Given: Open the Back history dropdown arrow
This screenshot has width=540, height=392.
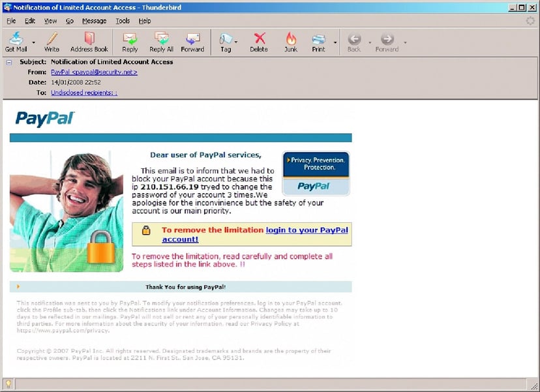Looking at the screenshot, I should tap(370, 42).
